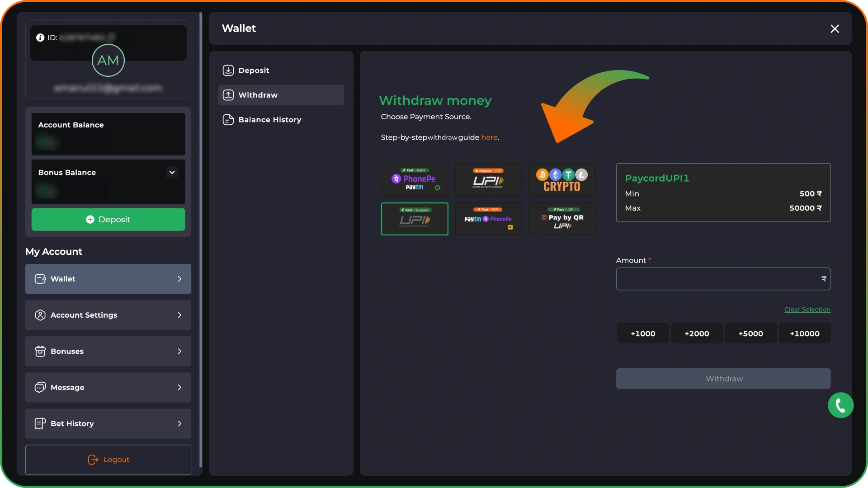Viewport: 868px width, 488px height.
Task: Click the Balance History document icon
Action: tap(228, 120)
